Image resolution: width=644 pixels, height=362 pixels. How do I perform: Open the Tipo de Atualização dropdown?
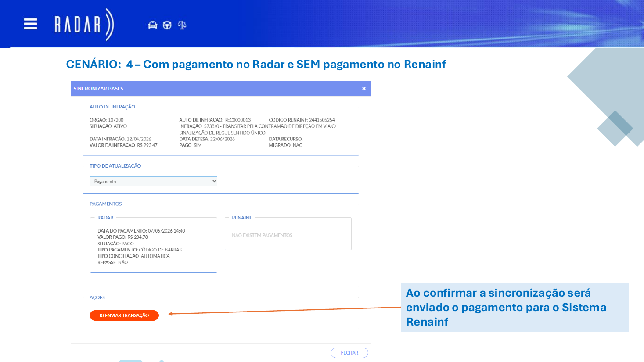[x=153, y=181]
